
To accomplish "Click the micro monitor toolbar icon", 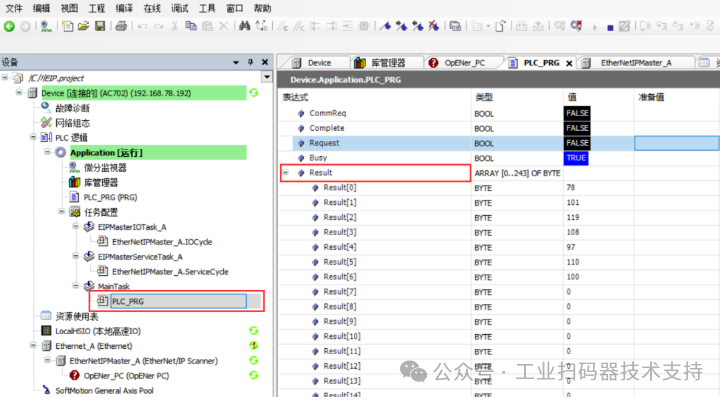I will 46,26.
